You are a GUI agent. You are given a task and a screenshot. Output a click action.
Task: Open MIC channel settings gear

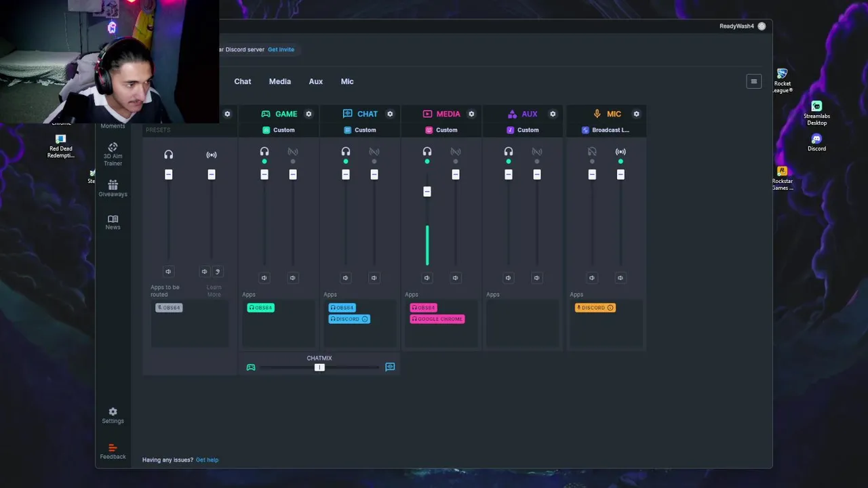point(636,114)
